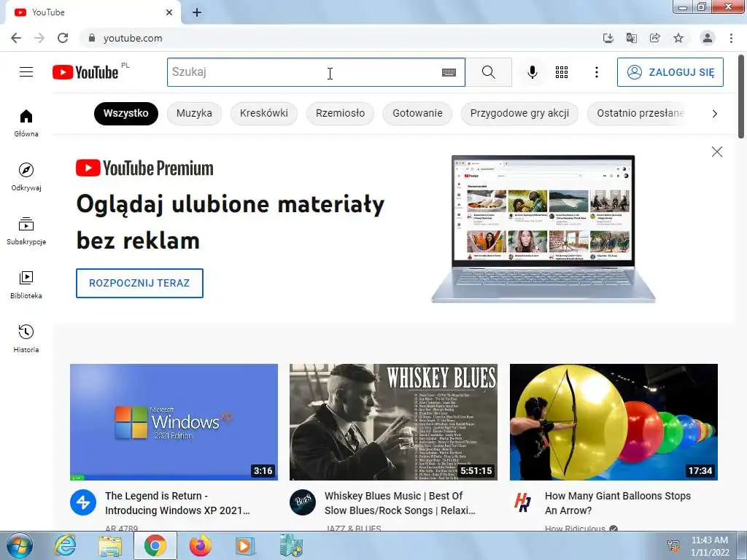Open Biblioteka in sidebar
This screenshot has width=747, height=560.
point(26,285)
